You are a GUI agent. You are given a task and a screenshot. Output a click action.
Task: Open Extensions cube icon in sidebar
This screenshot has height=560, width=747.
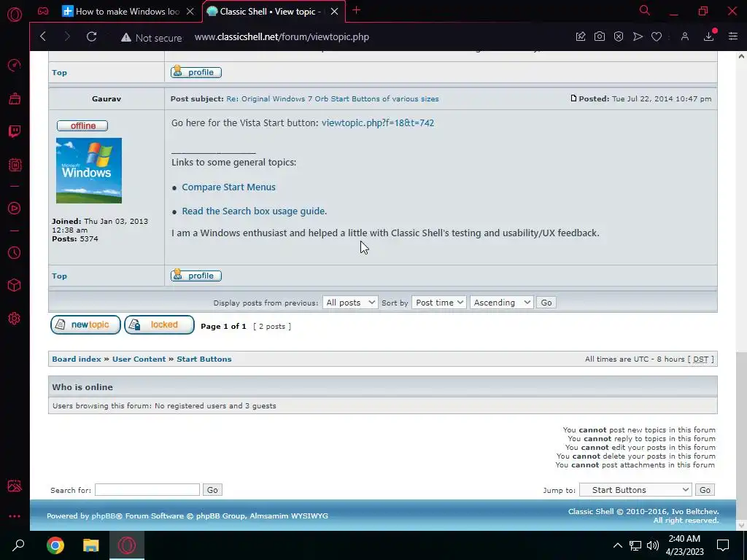click(15, 285)
